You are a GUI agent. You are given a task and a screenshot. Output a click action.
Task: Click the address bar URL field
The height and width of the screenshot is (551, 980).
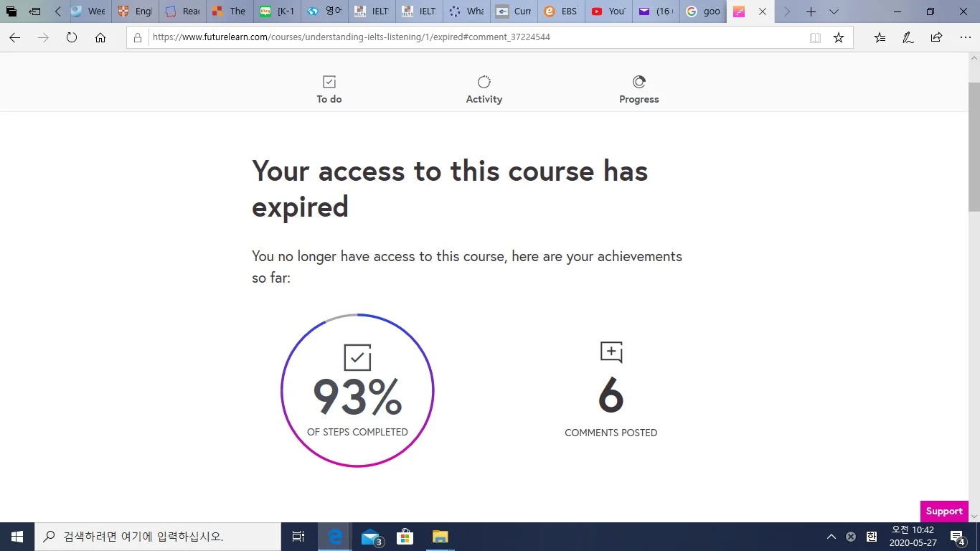click(x=473, y=37)
